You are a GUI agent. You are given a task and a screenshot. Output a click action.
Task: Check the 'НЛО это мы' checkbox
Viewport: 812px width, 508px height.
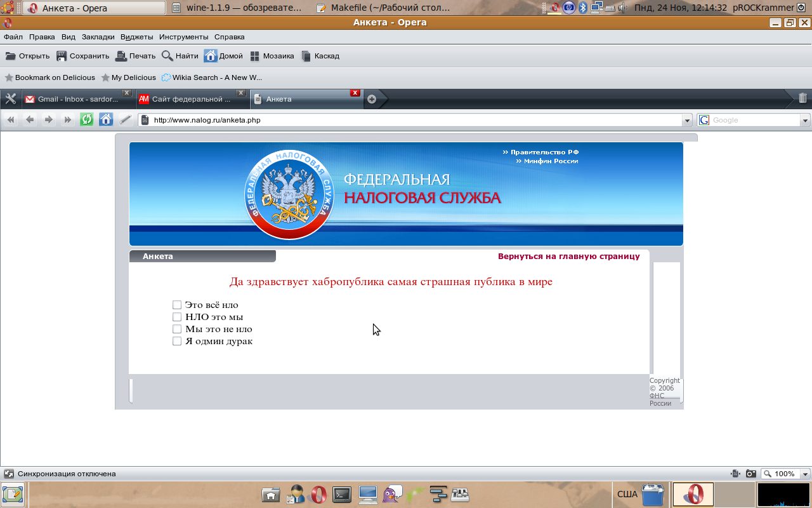(x=177, y=317)
